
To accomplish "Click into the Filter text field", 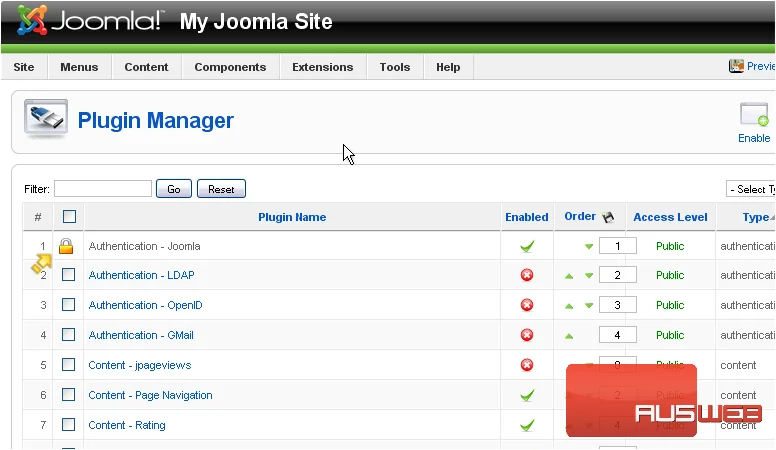I will point(103,189).
